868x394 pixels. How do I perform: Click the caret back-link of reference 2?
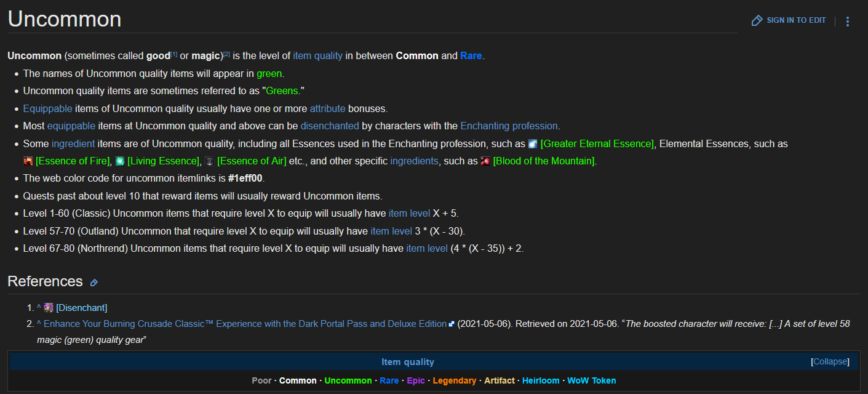click(x=39, y=324)
